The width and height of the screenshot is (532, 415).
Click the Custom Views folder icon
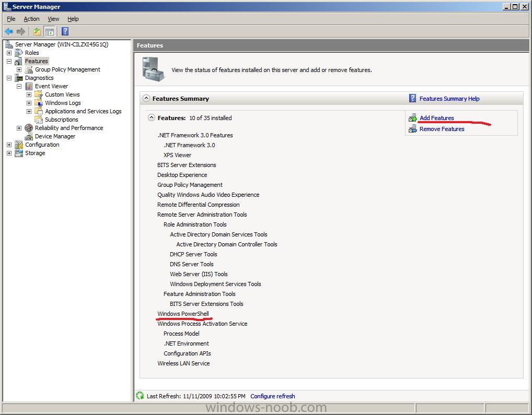click(39, 94)
